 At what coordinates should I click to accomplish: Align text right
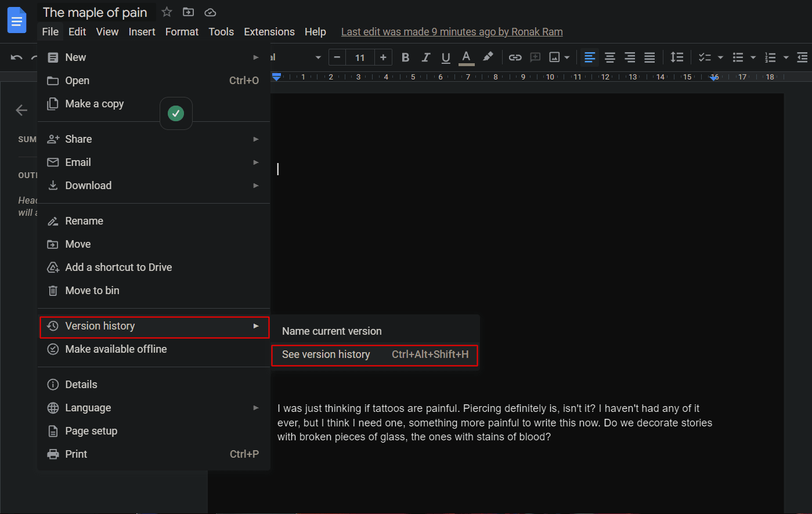pos(630,57)
